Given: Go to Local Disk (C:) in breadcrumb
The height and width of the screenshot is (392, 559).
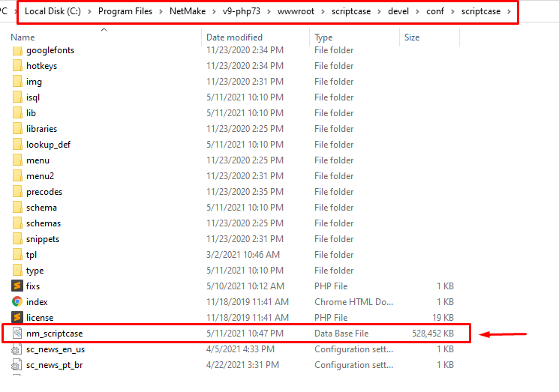Looking at the screenshot, I should point(53,11).
